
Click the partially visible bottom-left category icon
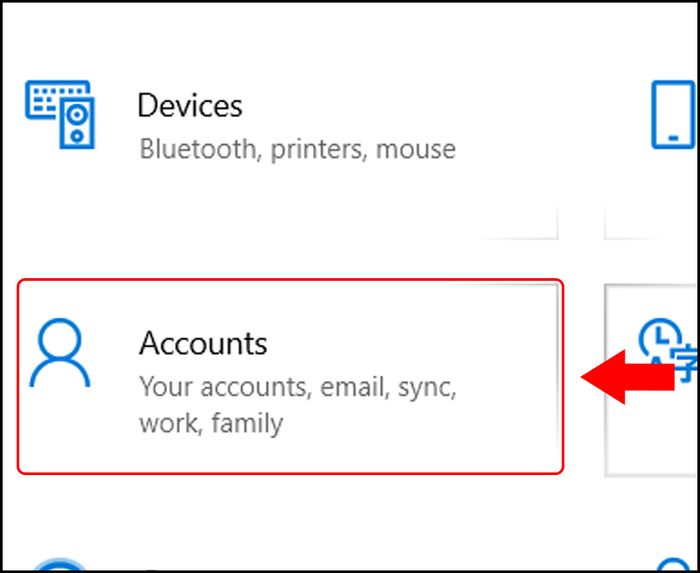click(x=59, y=565)
